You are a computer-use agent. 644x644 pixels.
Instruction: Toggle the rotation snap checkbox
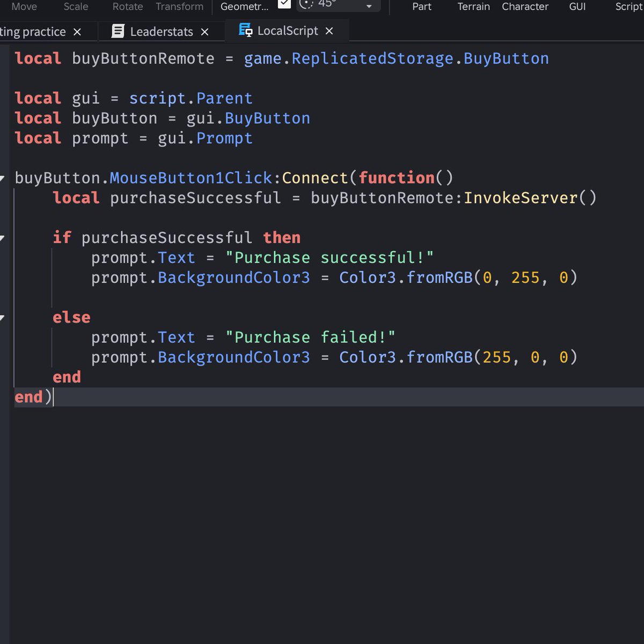[284, 3]
